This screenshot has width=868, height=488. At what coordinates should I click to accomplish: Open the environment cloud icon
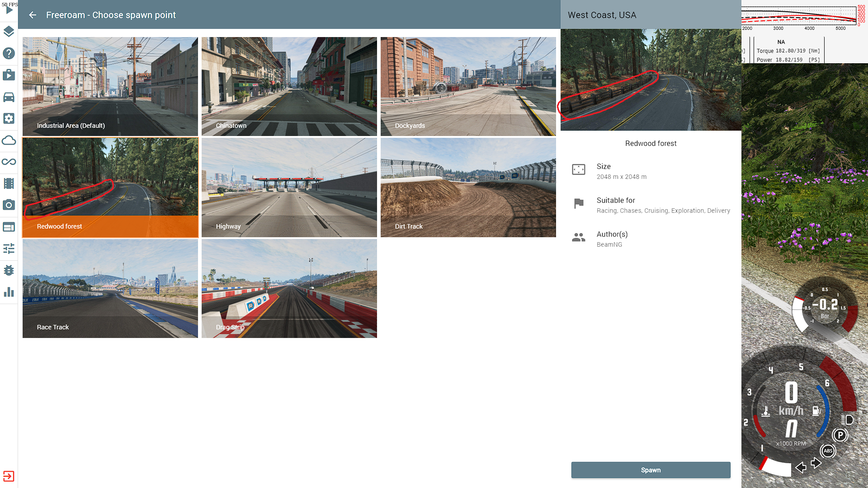(9, 140)
